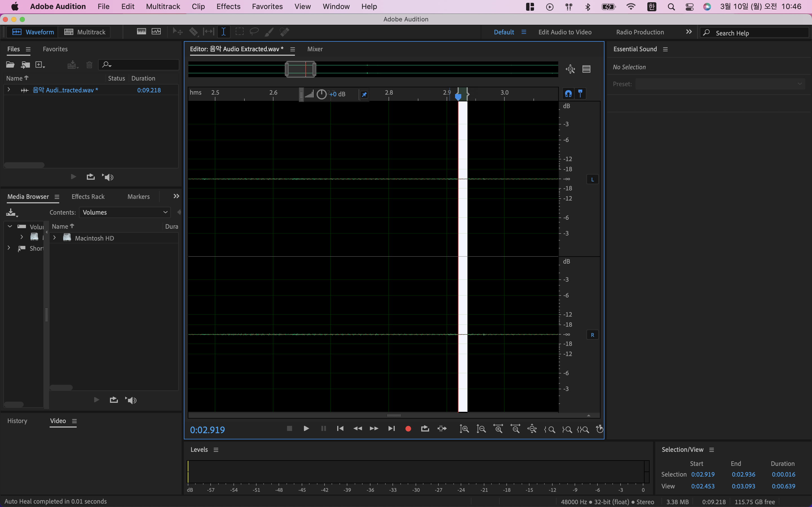Open the Contents Volumes dropdown
The image size is (812, 507).
[x=125, y=212]
